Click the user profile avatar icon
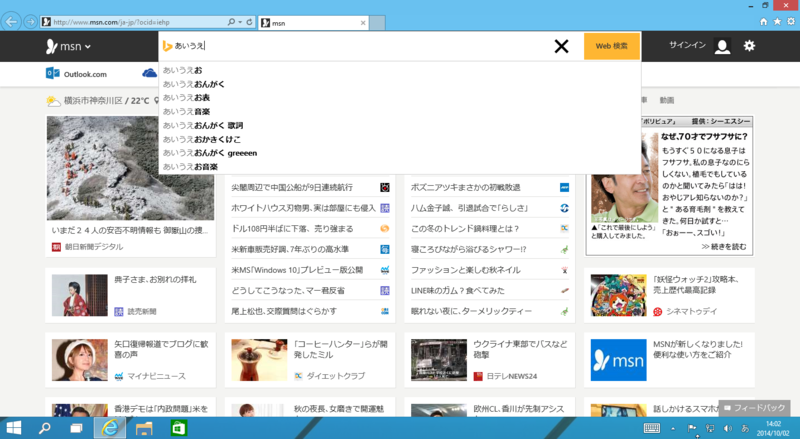This screenshot has height=439, width=800. click(722, 46)
